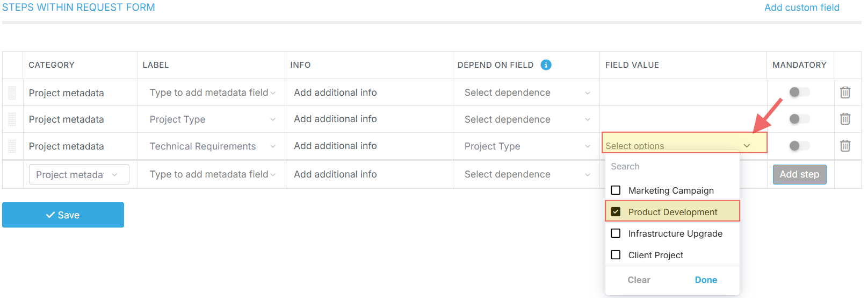Tick the Infrastructure Upgrade checkbox
This screenshot has width=868, height=298.
tap(616, 233)
